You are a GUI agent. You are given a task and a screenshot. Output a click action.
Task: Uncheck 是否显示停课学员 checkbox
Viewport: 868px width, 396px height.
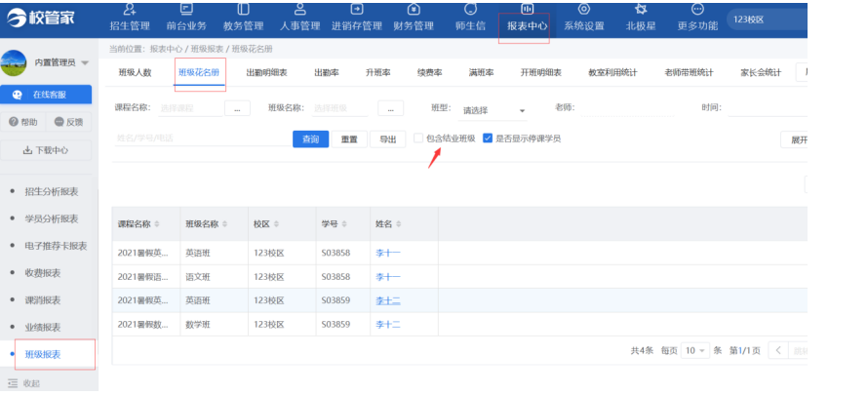488,138
